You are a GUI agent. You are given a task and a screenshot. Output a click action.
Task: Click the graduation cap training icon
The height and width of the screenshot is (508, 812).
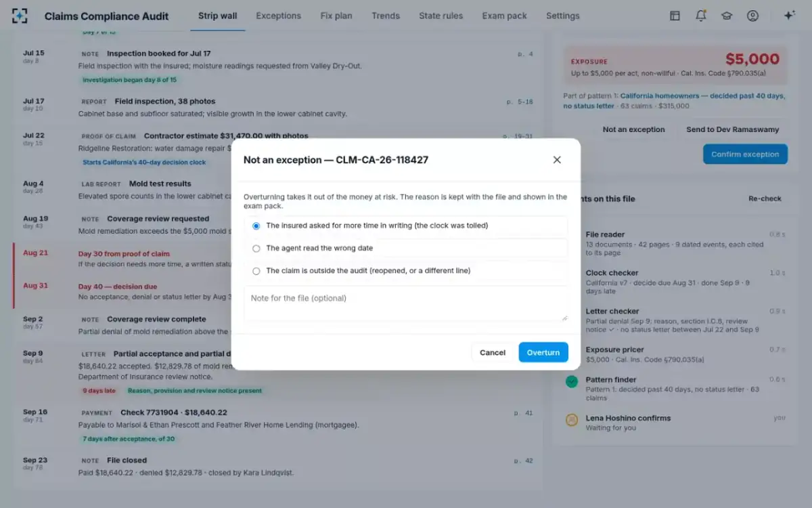(x=727, y=16)
